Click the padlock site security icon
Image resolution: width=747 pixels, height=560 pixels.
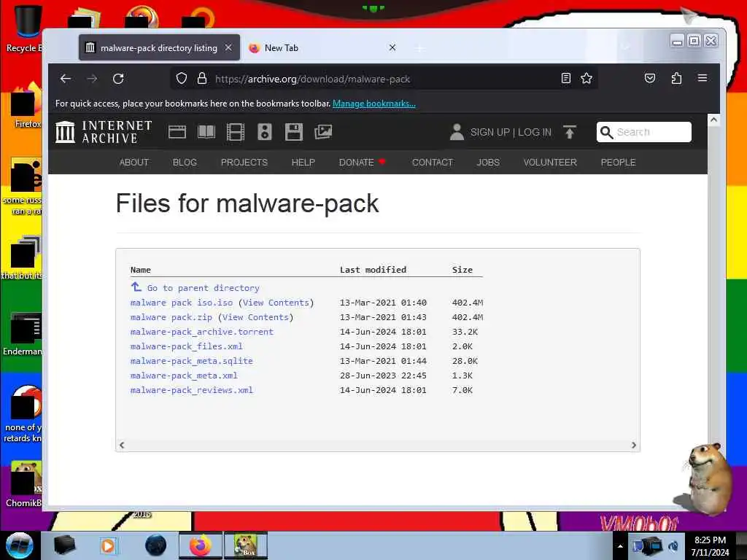click(x=202, y=79)
